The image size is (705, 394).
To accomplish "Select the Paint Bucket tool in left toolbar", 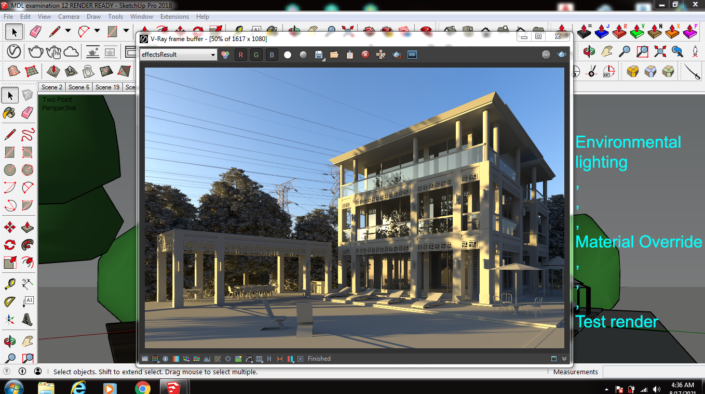I will [9, 112].
